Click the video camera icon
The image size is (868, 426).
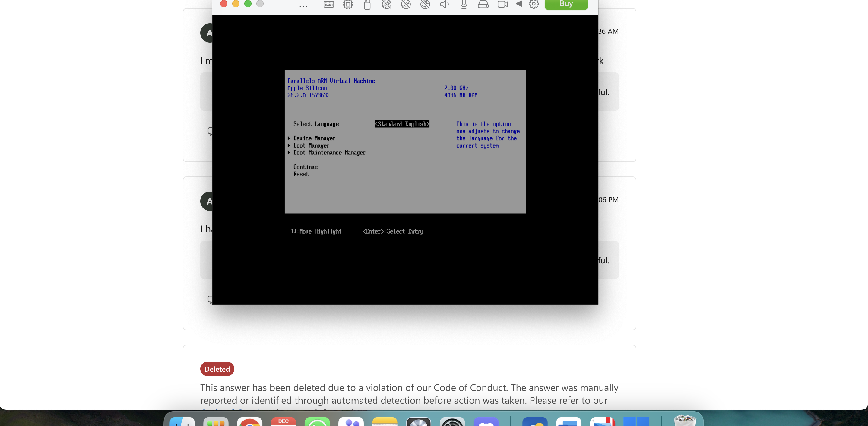pos(502,5)
